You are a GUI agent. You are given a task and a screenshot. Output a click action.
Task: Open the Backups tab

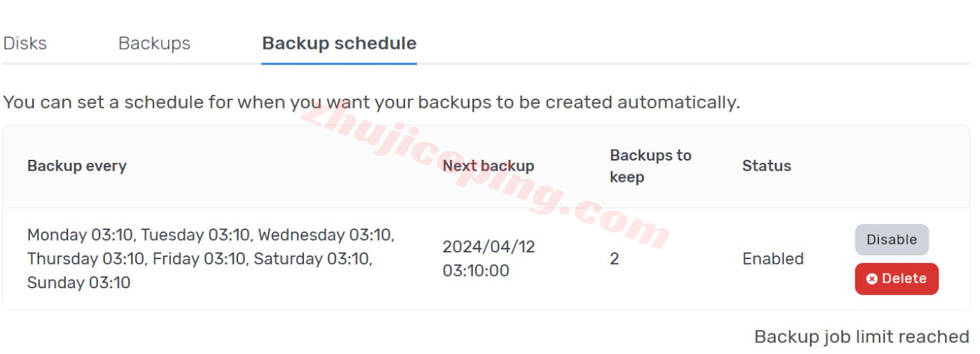154,44
